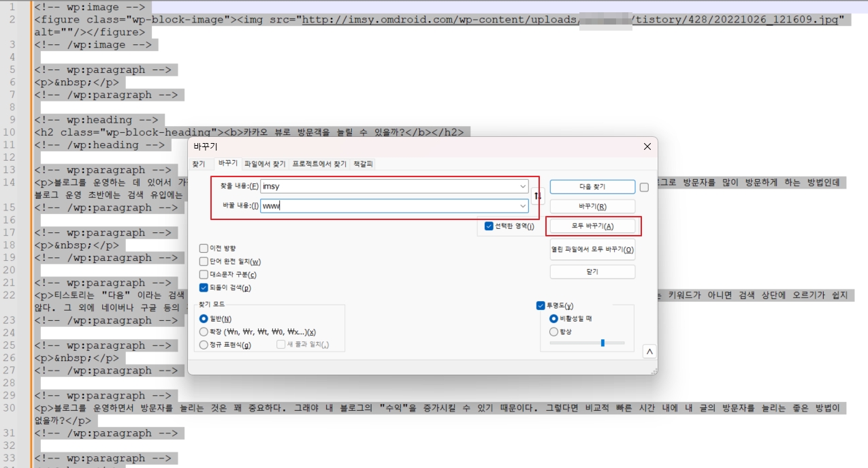Screen dimensions: 868x468
Task: Enable the 이전 방향 checkbox
Action: 204,249
